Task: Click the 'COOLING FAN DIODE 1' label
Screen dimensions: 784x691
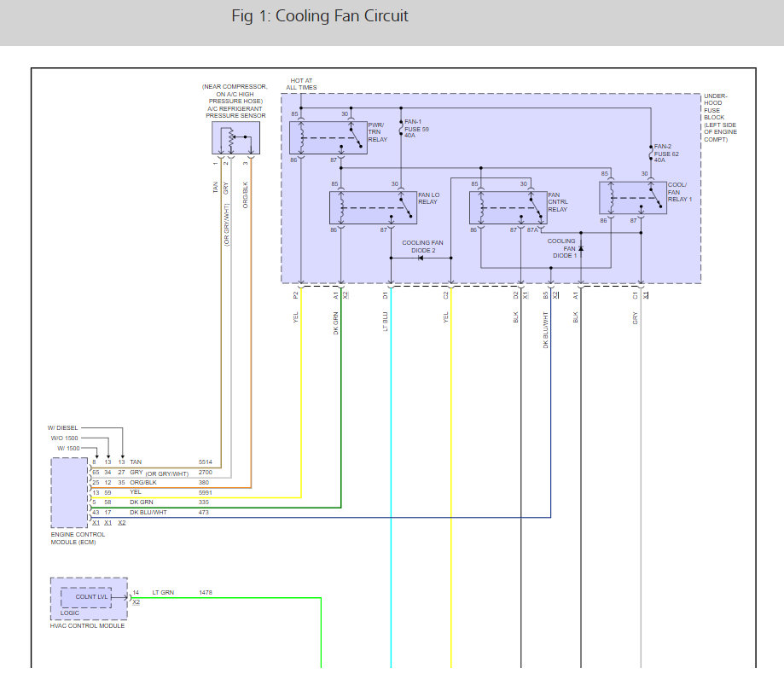Action: (562, 248)
